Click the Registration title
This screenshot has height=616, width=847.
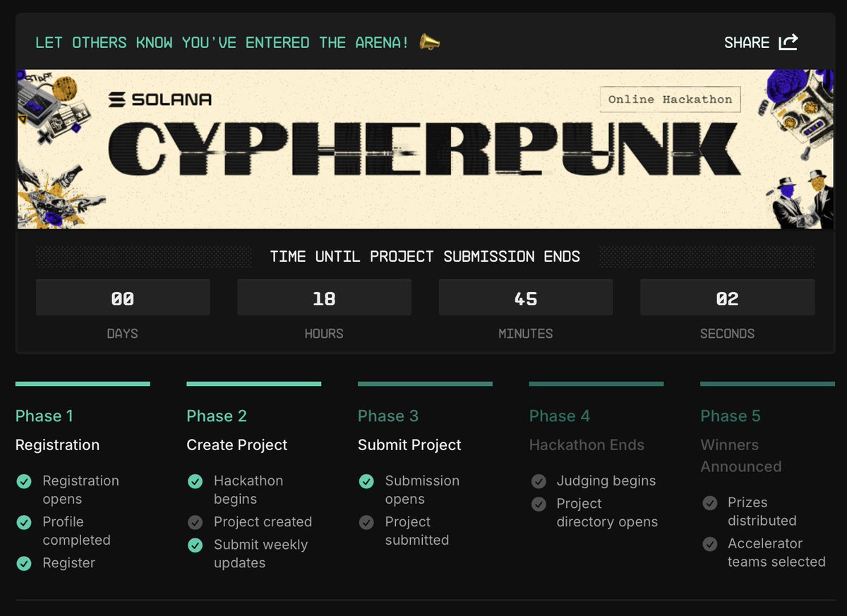tap(57, 445)
